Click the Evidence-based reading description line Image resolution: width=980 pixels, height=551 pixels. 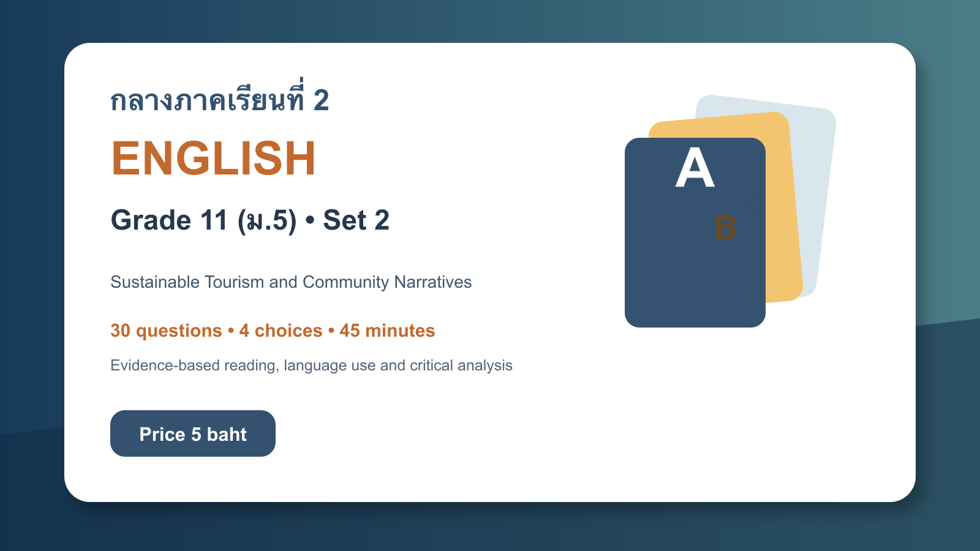point(311,365)
